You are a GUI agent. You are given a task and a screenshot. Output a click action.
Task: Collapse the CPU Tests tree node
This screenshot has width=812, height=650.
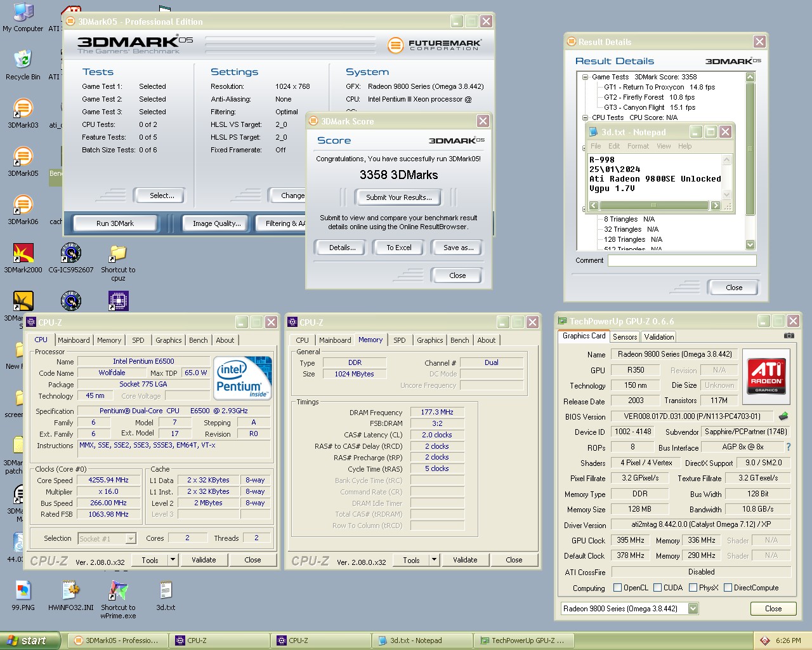(585, 117)
